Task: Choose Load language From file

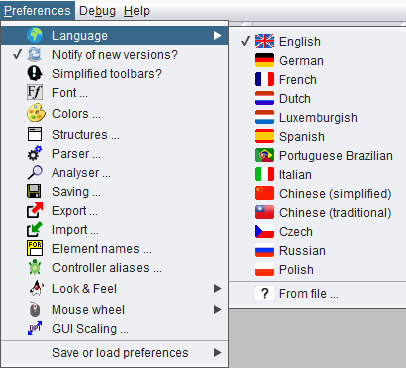Action: [318, 293]
